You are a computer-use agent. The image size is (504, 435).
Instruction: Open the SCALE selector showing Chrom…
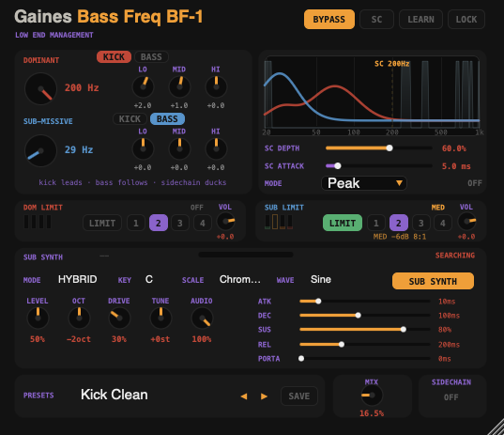[x=239, y=279]
